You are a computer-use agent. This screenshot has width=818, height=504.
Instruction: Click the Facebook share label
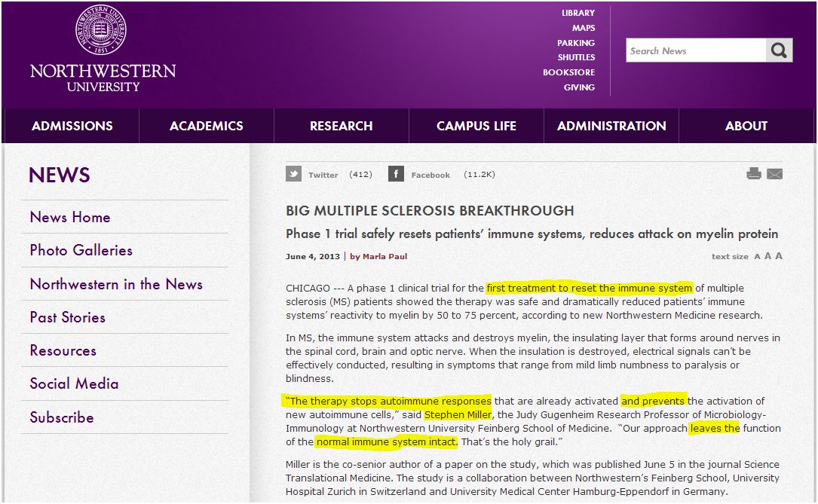pyautogui.click(x=430, y=175)
